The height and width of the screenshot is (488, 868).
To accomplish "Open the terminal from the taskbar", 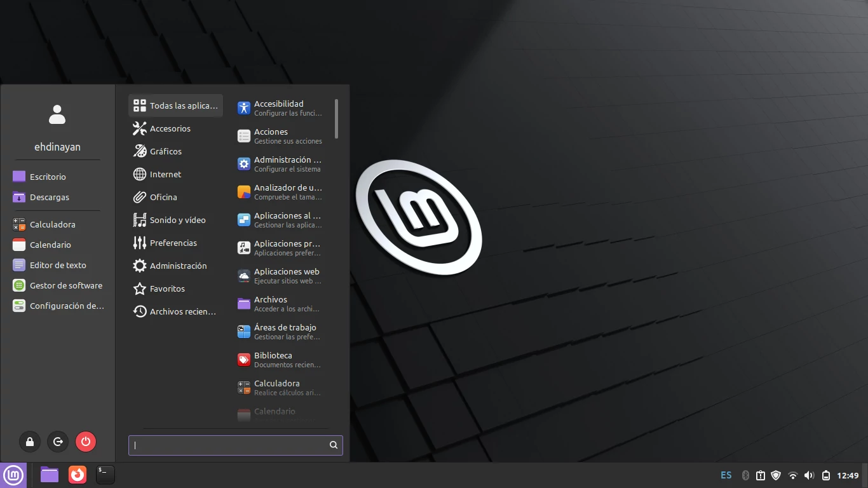I will 105,475.
